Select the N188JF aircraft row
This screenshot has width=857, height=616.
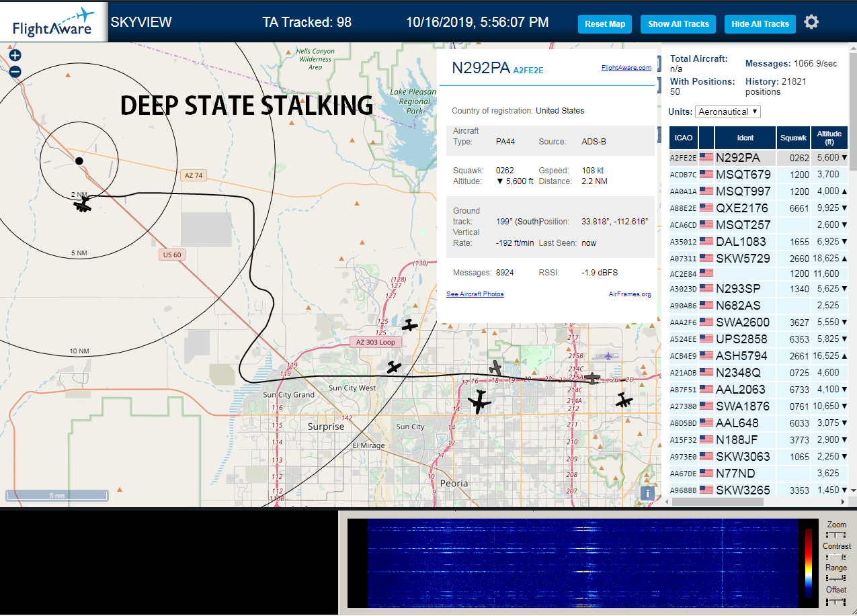point(759,440)
